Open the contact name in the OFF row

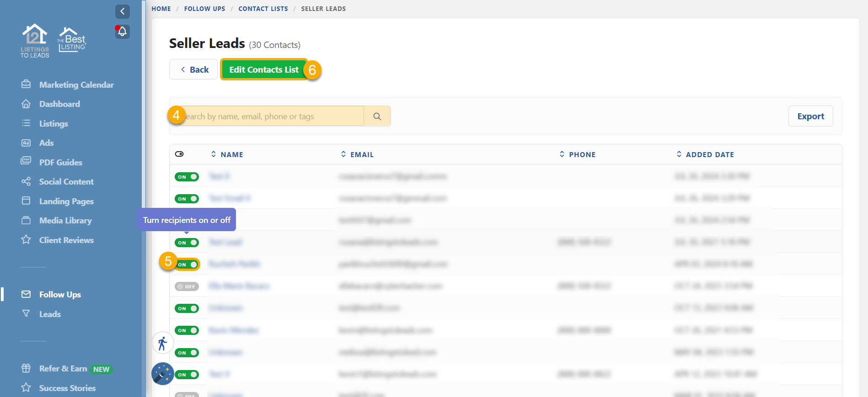[x=239, y=286]
